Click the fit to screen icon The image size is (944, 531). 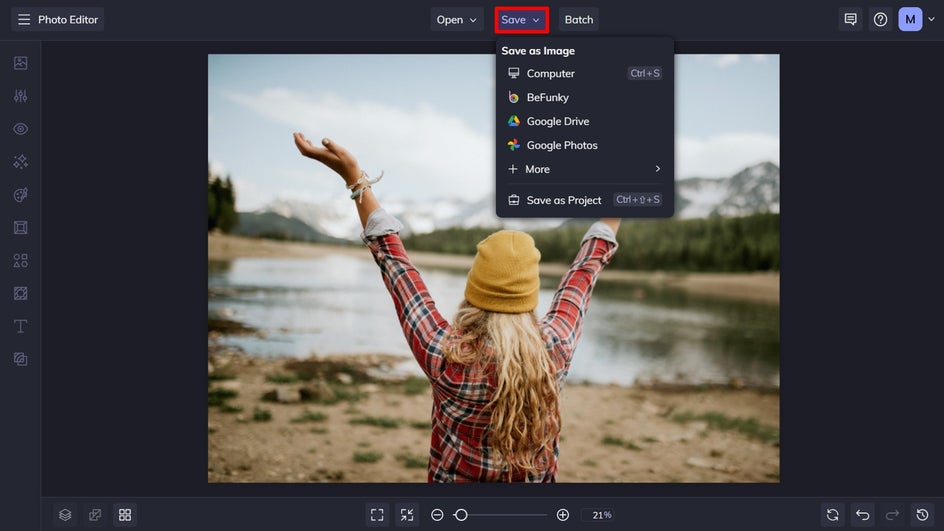tap(377, 515)
